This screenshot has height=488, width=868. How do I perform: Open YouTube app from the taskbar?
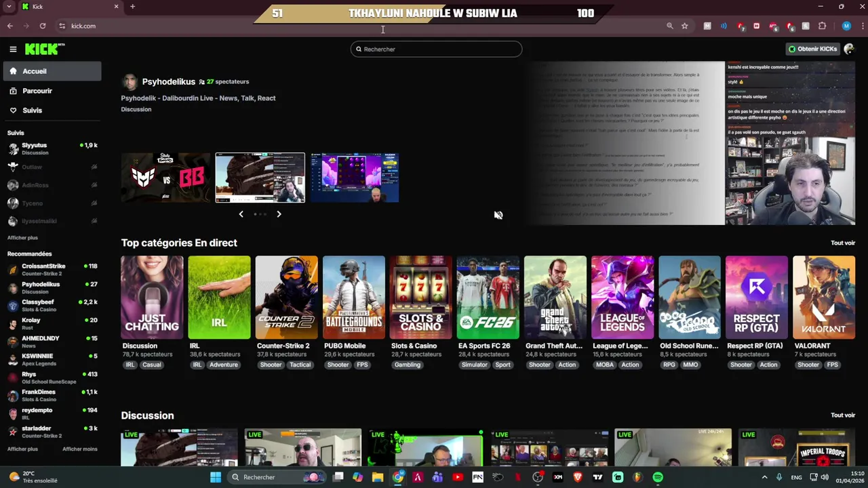pyautogui.click(x=458, y=477)
